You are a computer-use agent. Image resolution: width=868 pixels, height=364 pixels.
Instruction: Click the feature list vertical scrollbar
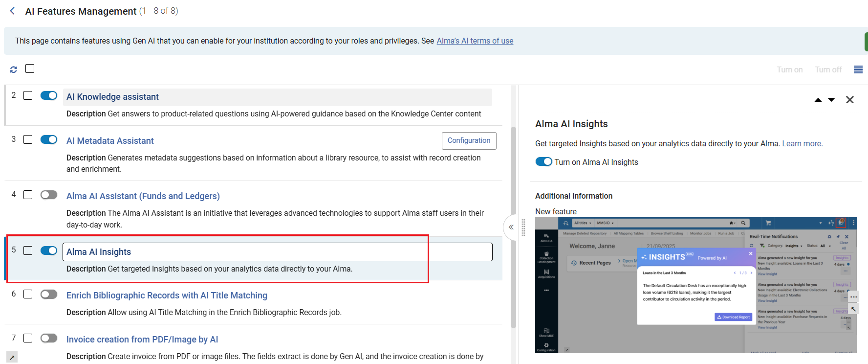513,227
